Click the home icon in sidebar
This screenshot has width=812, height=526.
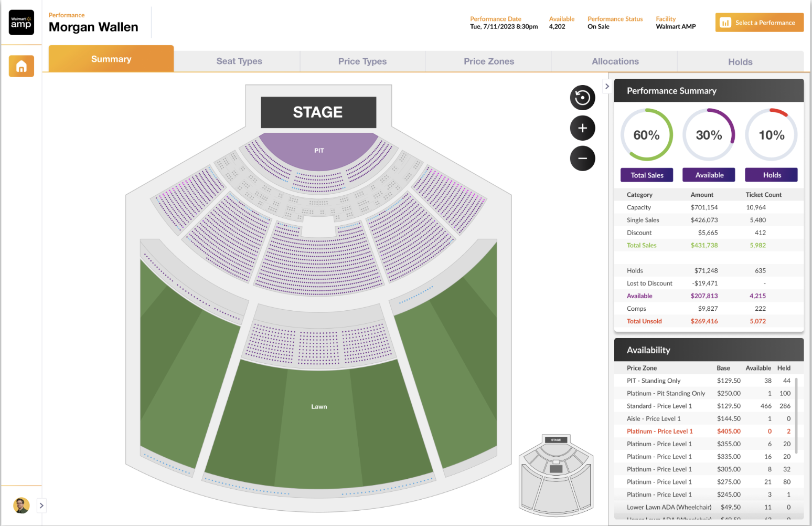(22, 66)
